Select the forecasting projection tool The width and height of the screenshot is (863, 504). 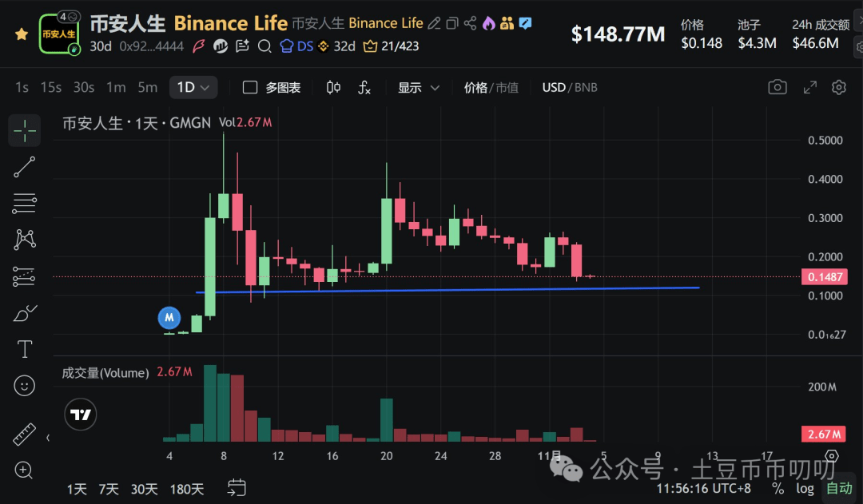coord(24,276)
